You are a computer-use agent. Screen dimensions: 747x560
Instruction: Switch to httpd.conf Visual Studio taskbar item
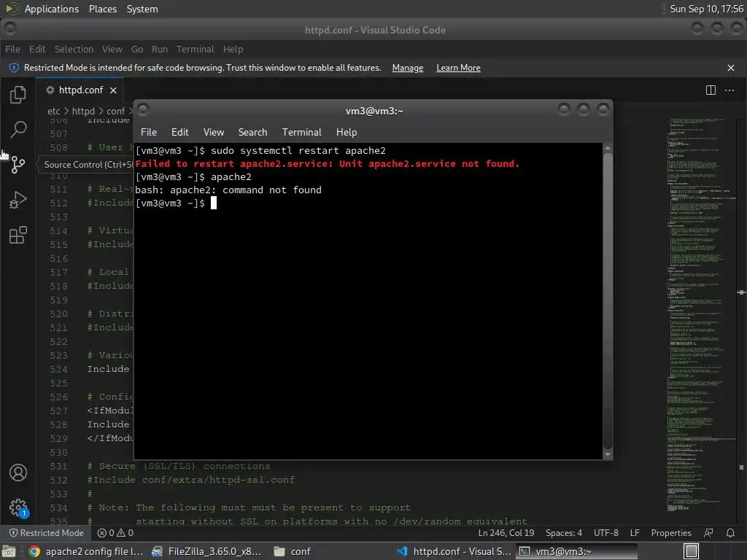454,551
